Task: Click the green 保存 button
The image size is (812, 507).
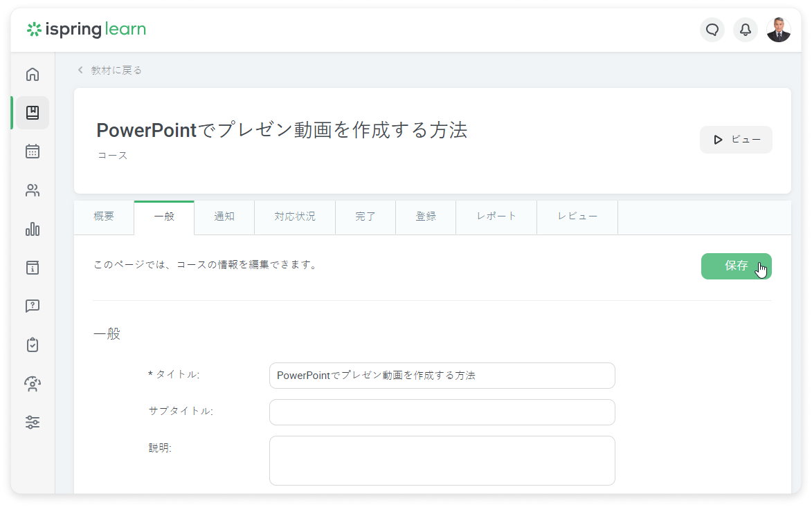Action: pyautogui.click(x=737, y=266)
